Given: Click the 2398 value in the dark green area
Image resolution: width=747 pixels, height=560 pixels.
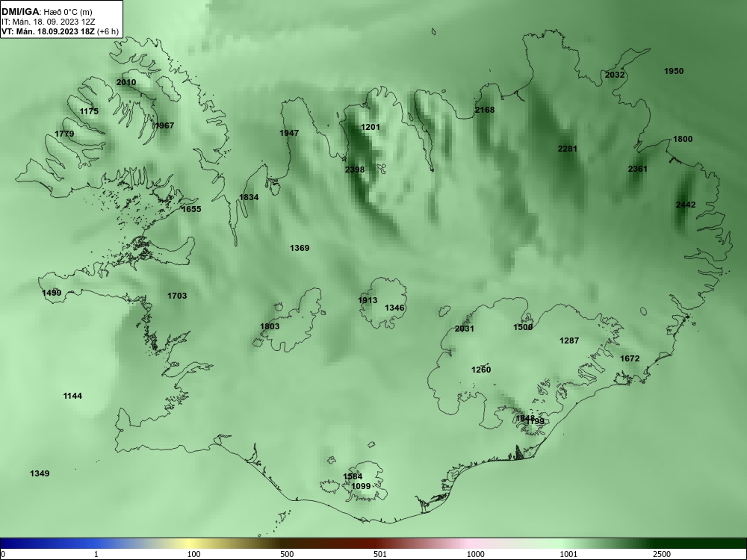Looking at the screenshot, I should [355, 169].
